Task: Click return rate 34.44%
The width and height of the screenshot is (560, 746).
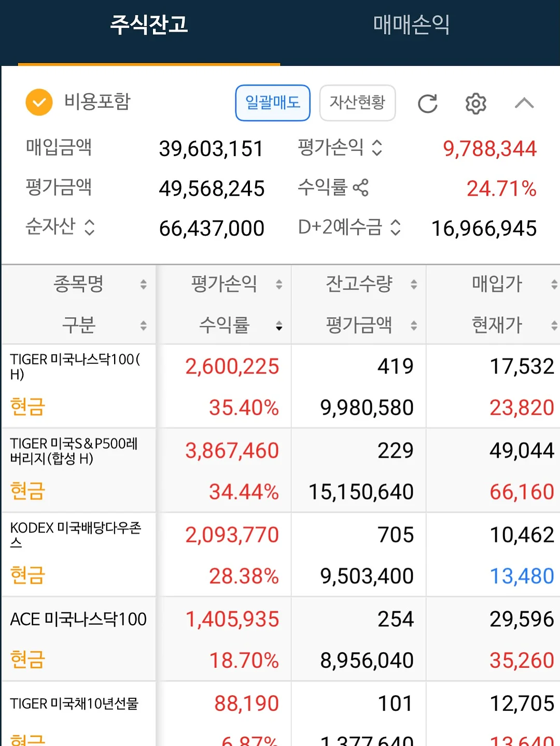Action: click(x=244, y=491)
